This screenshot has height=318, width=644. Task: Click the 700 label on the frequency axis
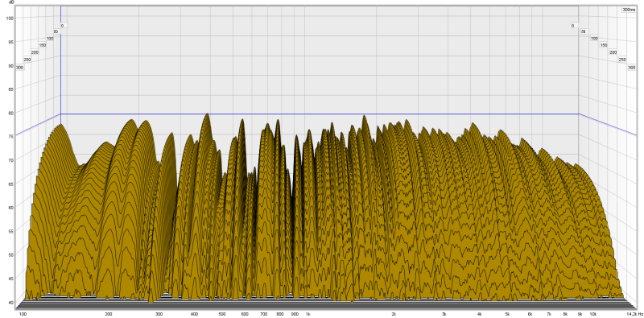coord(264,314)
